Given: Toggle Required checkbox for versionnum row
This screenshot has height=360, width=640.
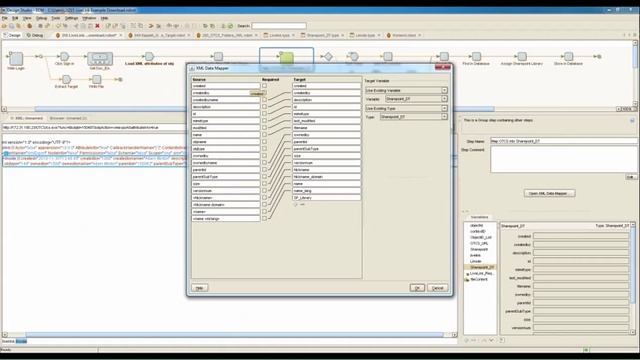Looking at the screenshot, I should click(264, 190).
